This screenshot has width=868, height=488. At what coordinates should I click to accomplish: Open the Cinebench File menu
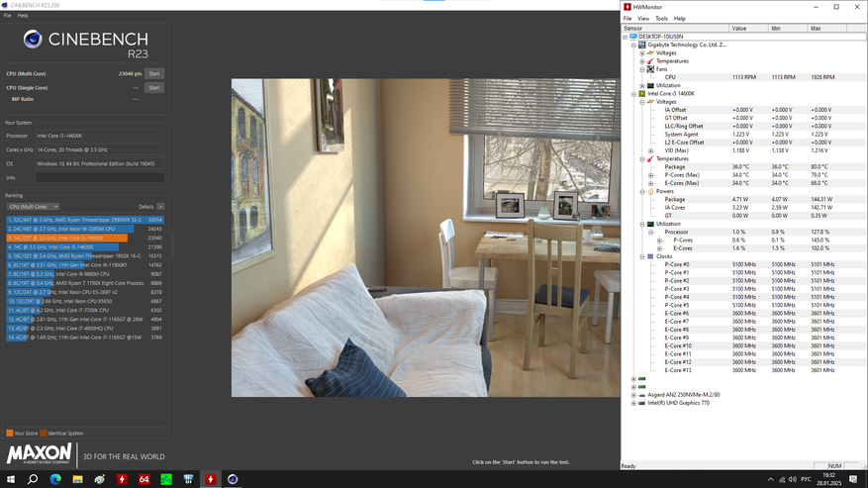(7, 16)
